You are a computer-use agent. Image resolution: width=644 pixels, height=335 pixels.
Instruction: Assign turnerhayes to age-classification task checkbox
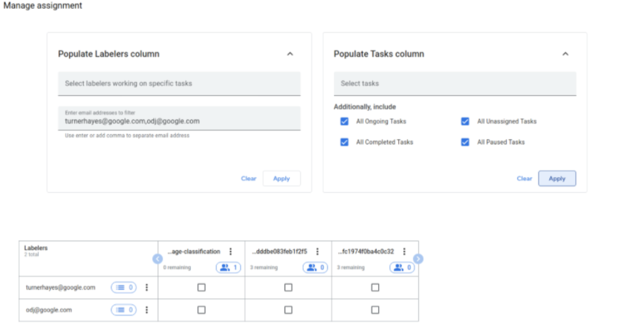[x=201, y=287]
